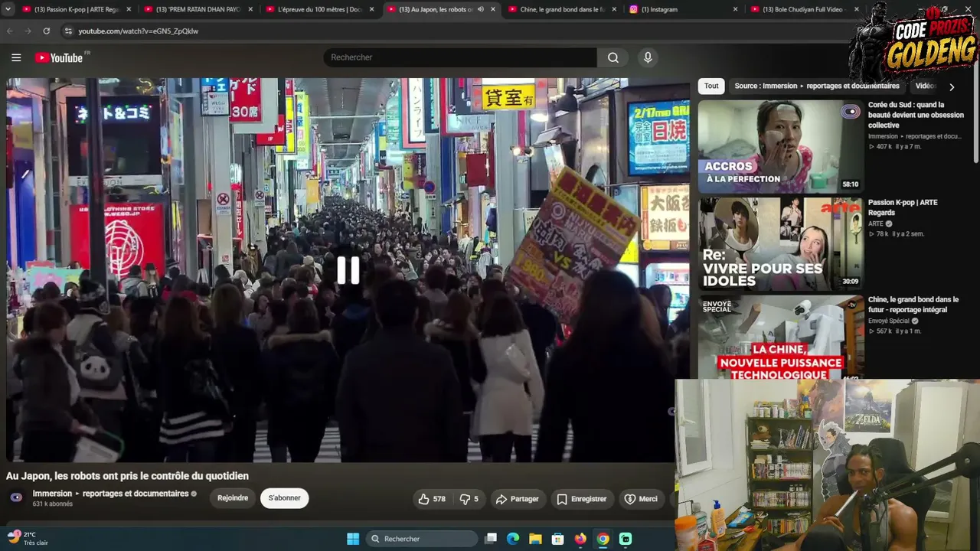This screenshot has width=980, height=551.
Task: Open the YouTube guide hamburger menu
Action: 16,57
